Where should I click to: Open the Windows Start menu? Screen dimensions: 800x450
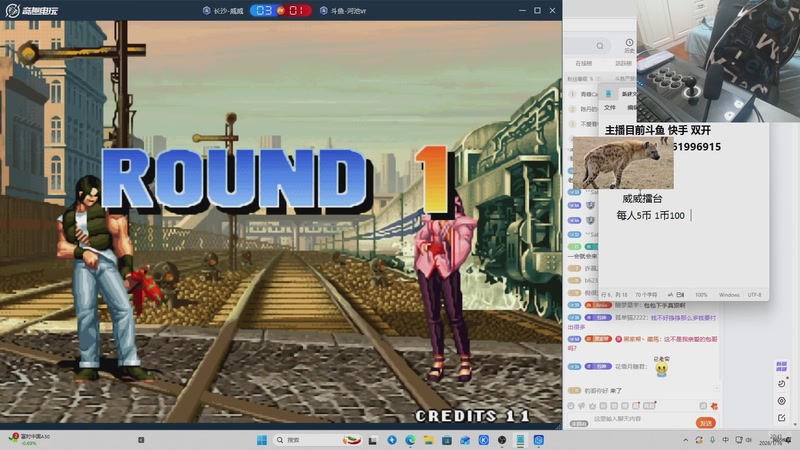(262, 440)
